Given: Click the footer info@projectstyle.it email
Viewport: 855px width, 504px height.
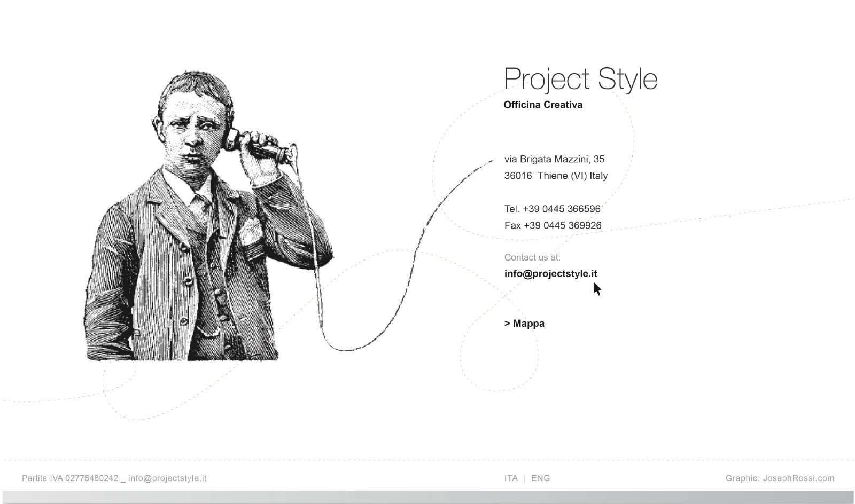Looking at the screenshot, I should pyautogui.click(x=167, y=478).
